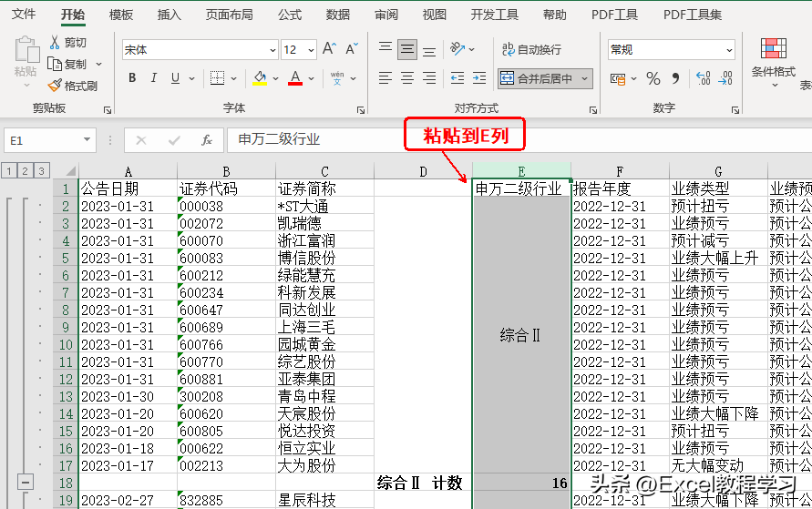The width and height of the screenshot is (812, 509).
Task: Open the 插入 (Insert) ribbon tab
Action: point(169,15)
